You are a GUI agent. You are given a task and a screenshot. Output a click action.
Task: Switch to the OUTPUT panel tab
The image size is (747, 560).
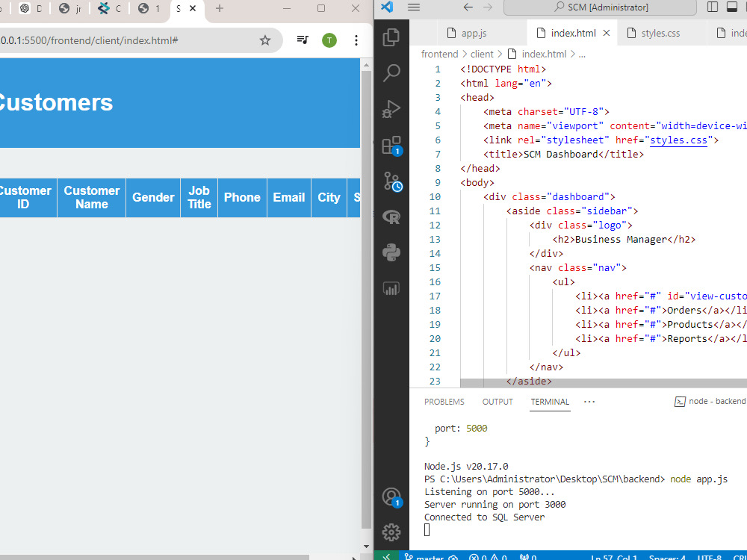click(498, 402)
